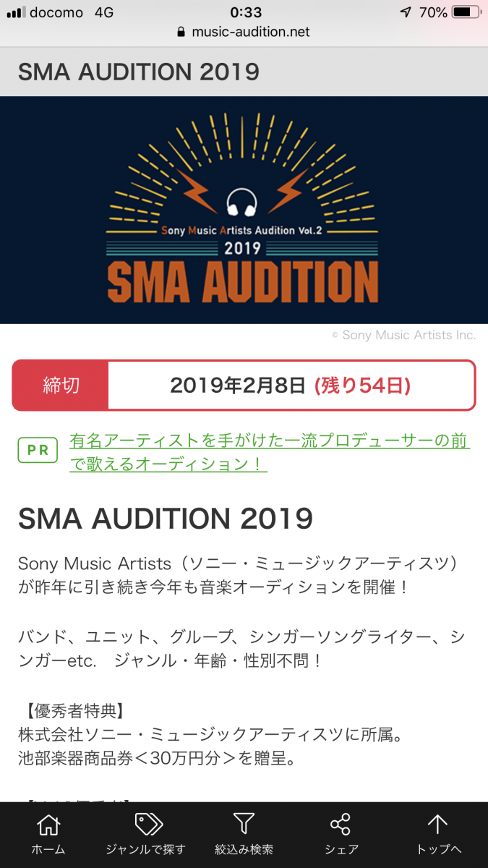Tap the green PR badge

(38, 450)
